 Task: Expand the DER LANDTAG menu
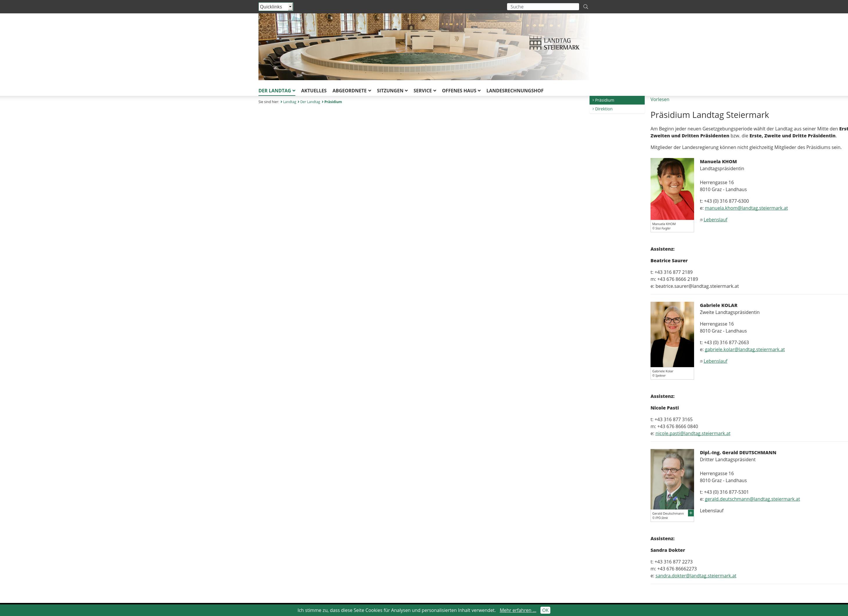tap(277, 91)
